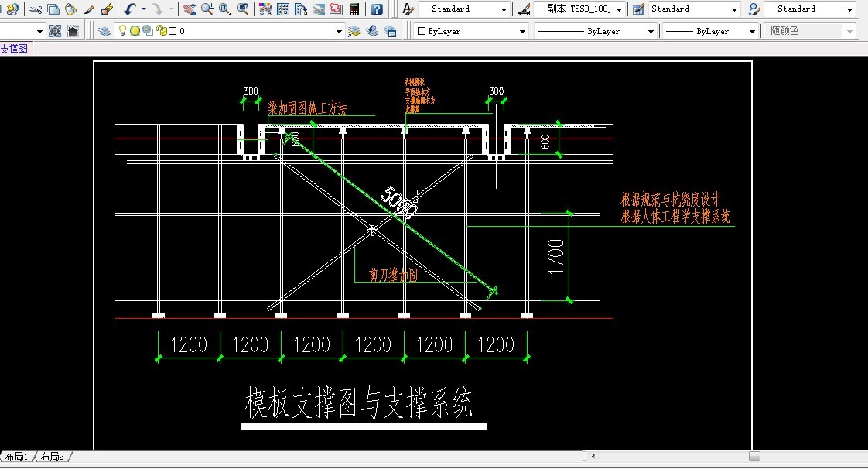868x469 pixels.
Task: Open the Sheet Set Manager icon
Action: pyautogui.click(x=319, y=9)
